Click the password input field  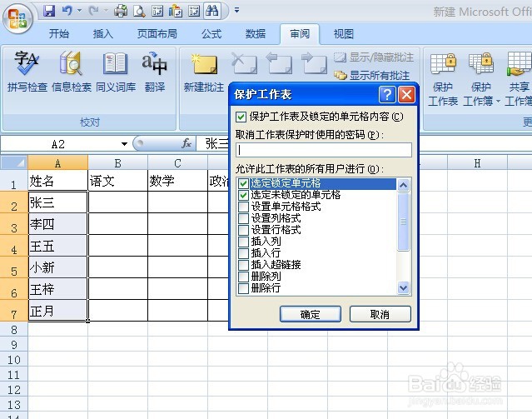(324, 150)
